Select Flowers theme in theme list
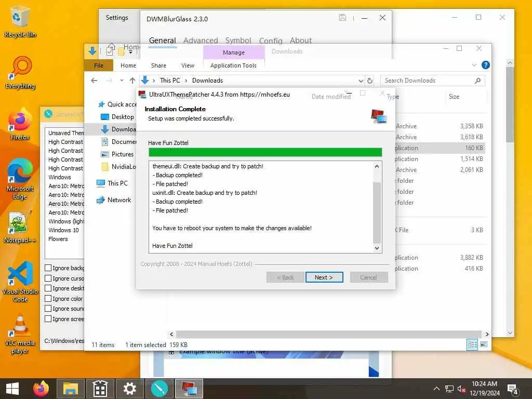Screen dimensions: 532x399 pos(58,239)
